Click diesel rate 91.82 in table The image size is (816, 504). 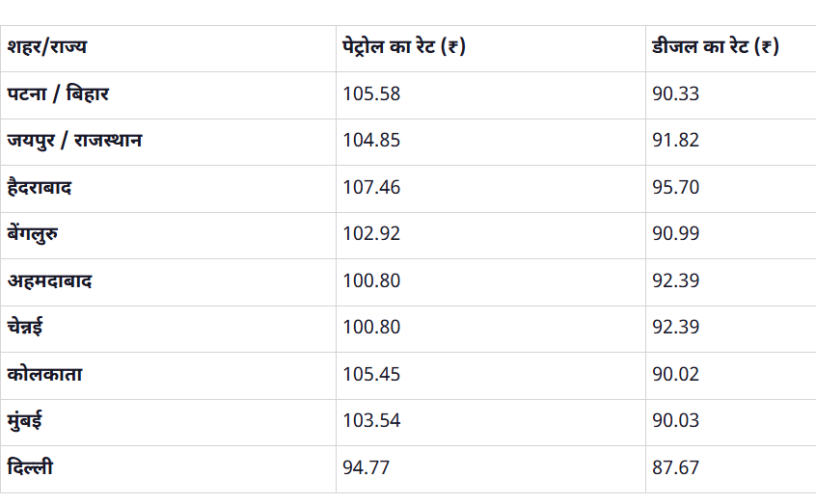[x=675, y=141]
